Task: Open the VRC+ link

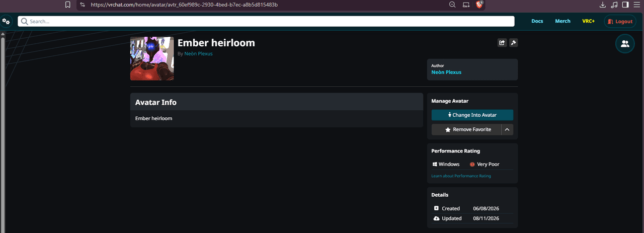Action: point(588,21)
